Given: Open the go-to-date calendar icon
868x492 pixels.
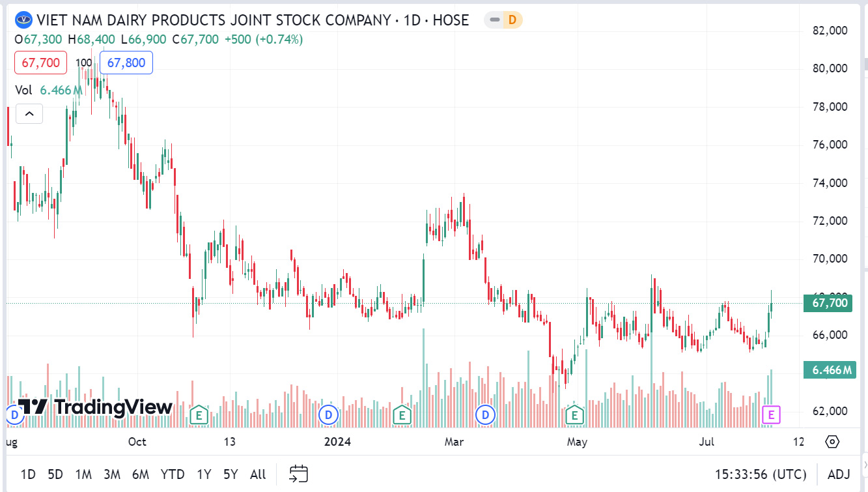Looking at the screenshot, I should coord(298,474).
